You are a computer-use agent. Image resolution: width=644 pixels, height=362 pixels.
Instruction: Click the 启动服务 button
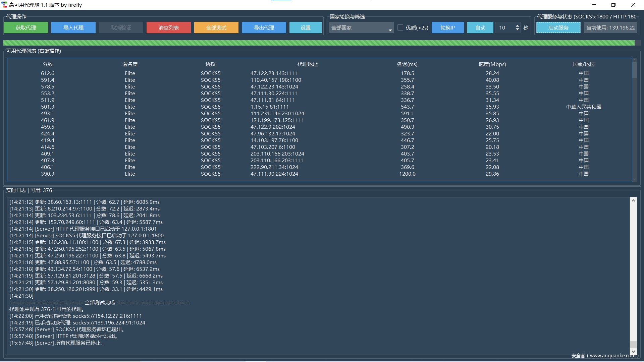pyautogui.click(x=558, y=28)
